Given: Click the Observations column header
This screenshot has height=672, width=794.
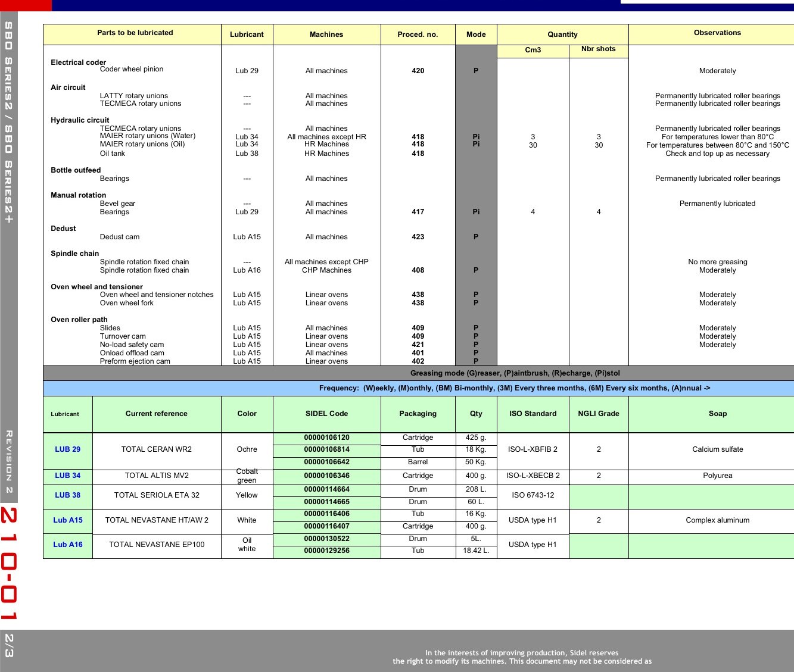Looking at the screenshot, I should [717, 34].
